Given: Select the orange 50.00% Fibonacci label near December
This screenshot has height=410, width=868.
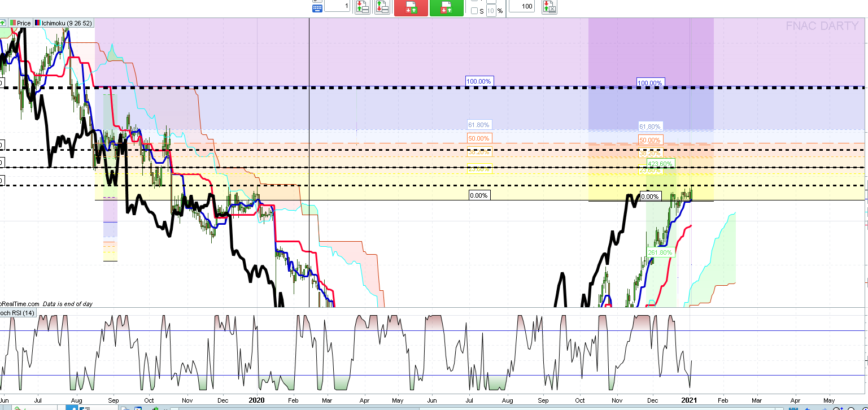Looking at the screenshot, I should [650, 140].
